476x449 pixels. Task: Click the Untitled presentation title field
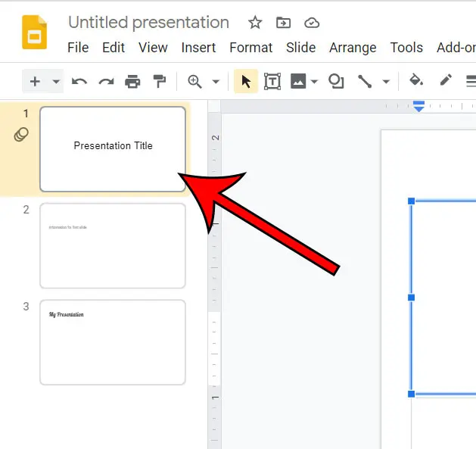[148, 23]
